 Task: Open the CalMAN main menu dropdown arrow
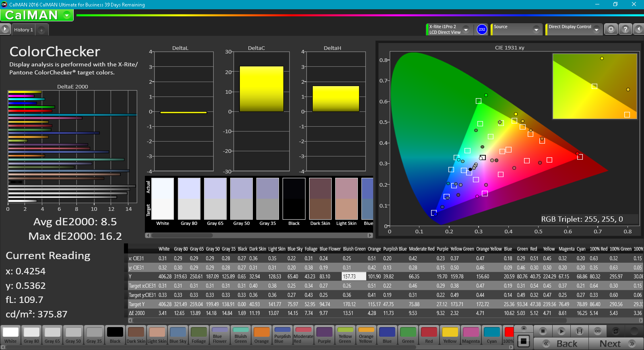click(x=67, y=15)
